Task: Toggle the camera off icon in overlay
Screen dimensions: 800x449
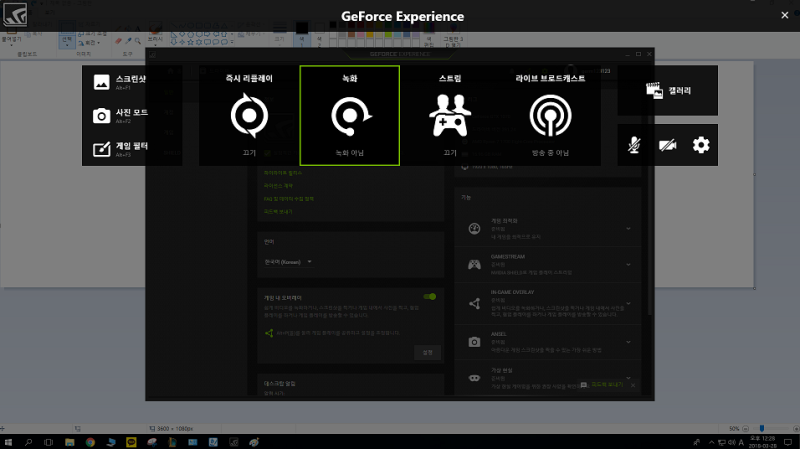Action: tap(667, 145)
